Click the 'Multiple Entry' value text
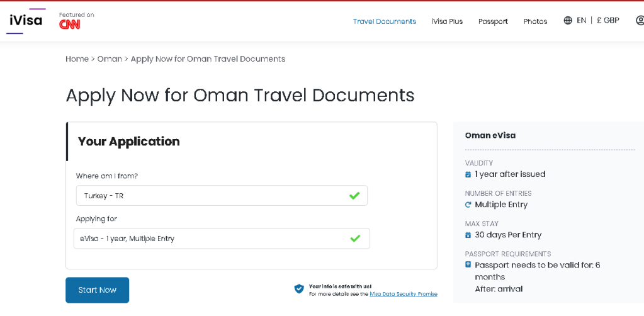 [501, 205]
